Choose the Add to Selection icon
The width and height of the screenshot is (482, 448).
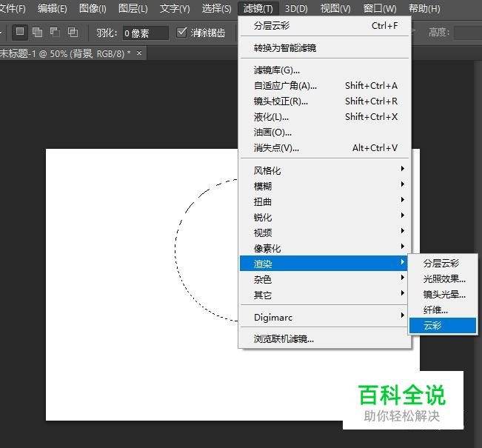pyautogui.click(x=38, y=32)
